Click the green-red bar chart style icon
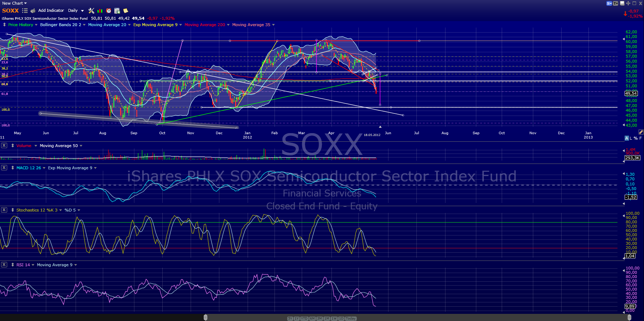The height and width of the screenshot is (321, 644). (x=100, y=11)
